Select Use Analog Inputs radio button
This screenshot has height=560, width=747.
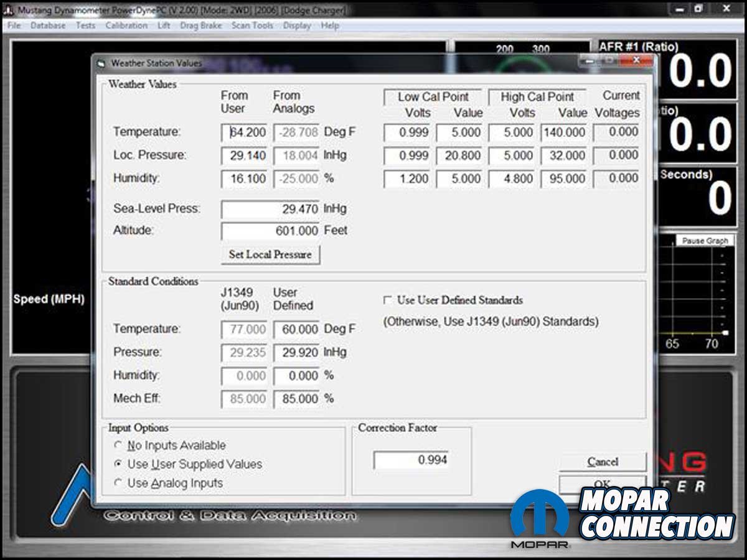pyautogui.click(x=118, y=483)
